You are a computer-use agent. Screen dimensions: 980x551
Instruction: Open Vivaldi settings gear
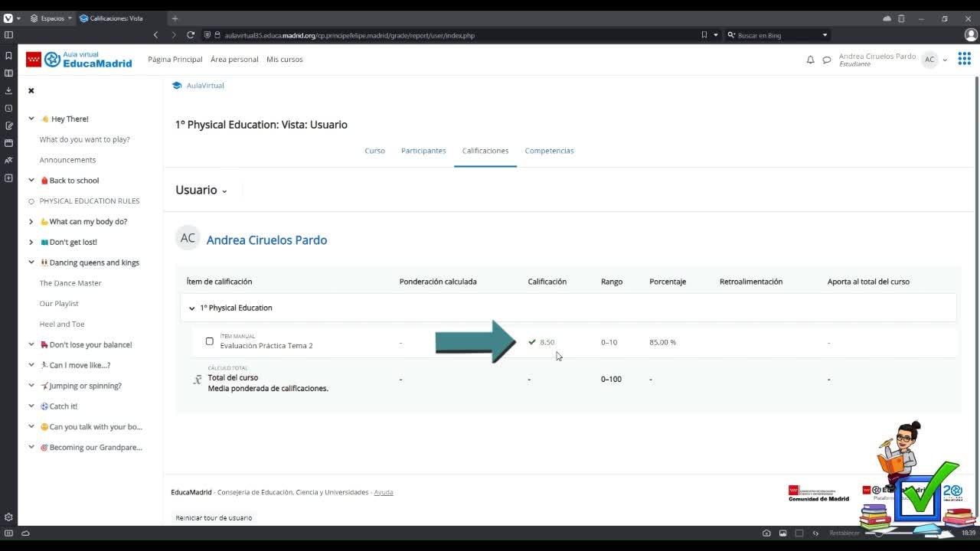8,517
